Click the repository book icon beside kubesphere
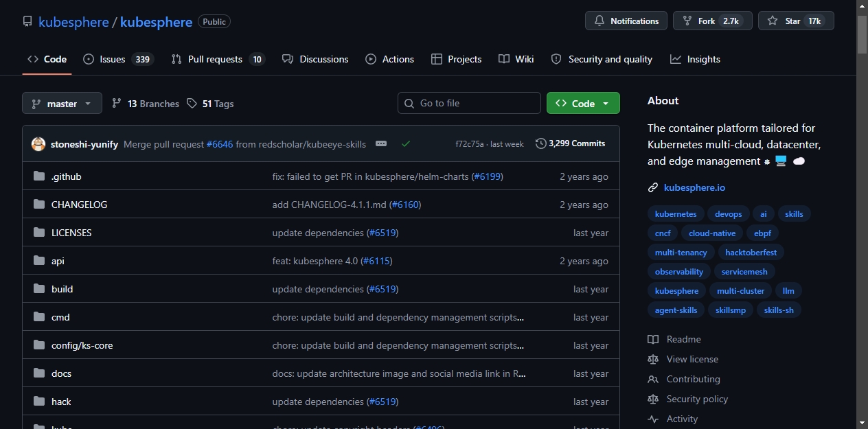868x429 pixels. pos(27,21)
